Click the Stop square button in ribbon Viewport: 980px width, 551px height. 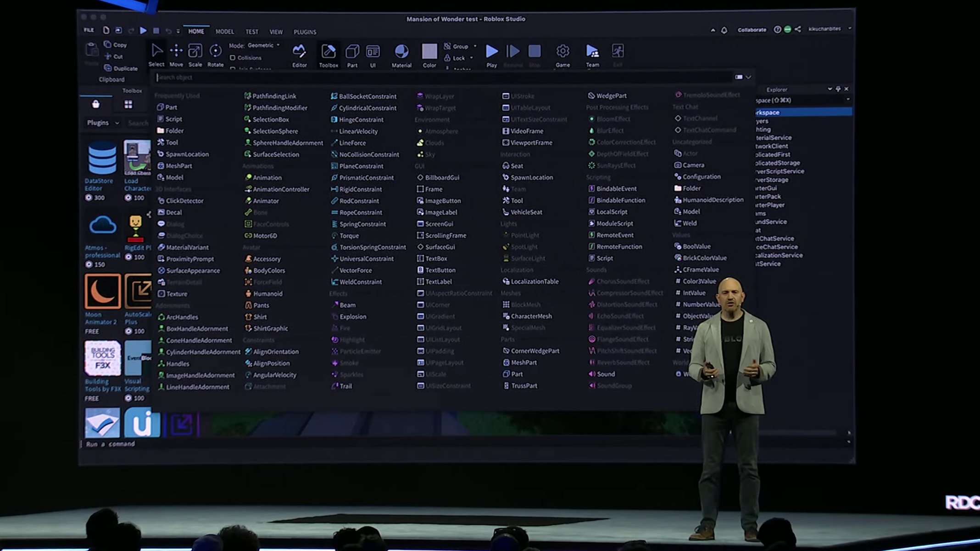[x=535, y=51]
